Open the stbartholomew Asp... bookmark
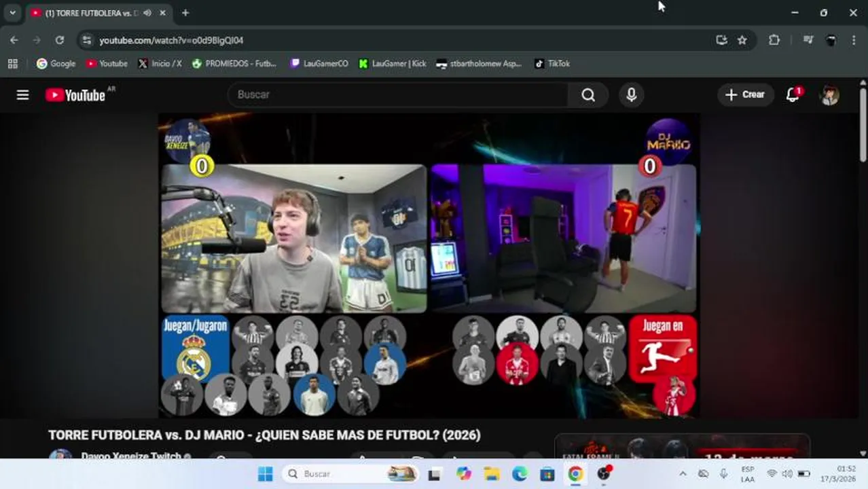The image size is (868, 489). tap(479, 64)
